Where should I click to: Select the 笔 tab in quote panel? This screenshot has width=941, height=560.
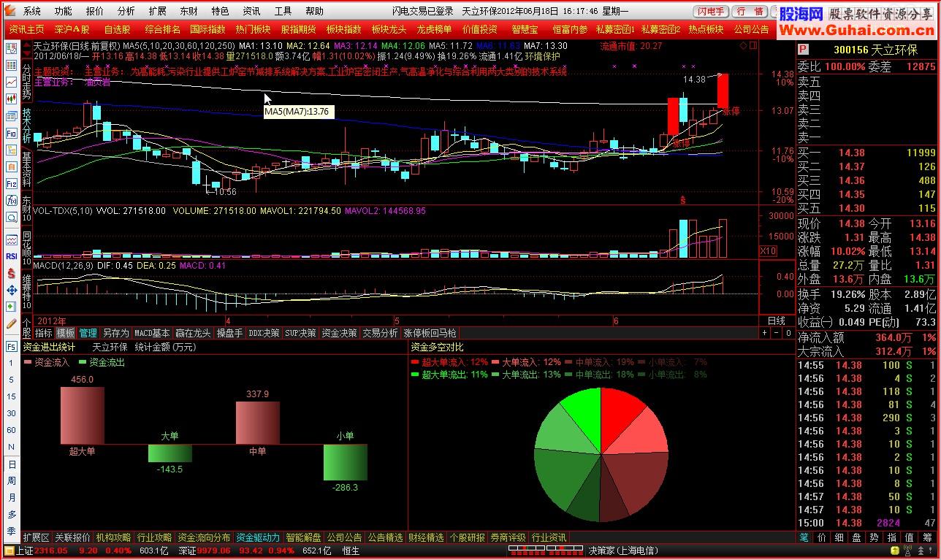tap(804, 537)
